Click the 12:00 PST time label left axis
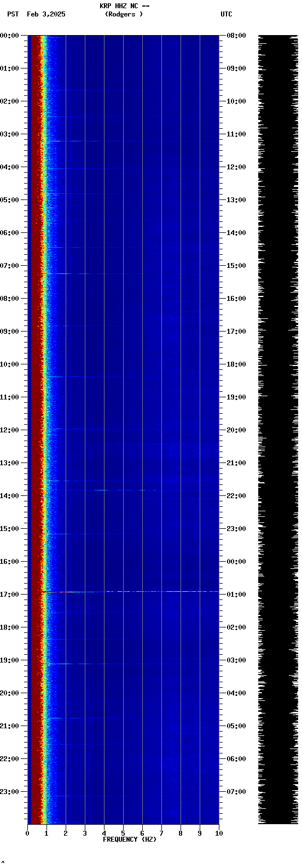The width and height of the screenshot is (302, 868). pyautogui.click(x=9, y=430)
